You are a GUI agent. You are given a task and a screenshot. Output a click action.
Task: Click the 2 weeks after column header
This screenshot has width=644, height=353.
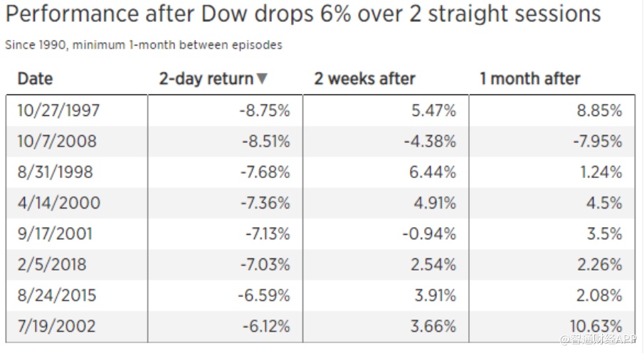click(x=364, y=78)
